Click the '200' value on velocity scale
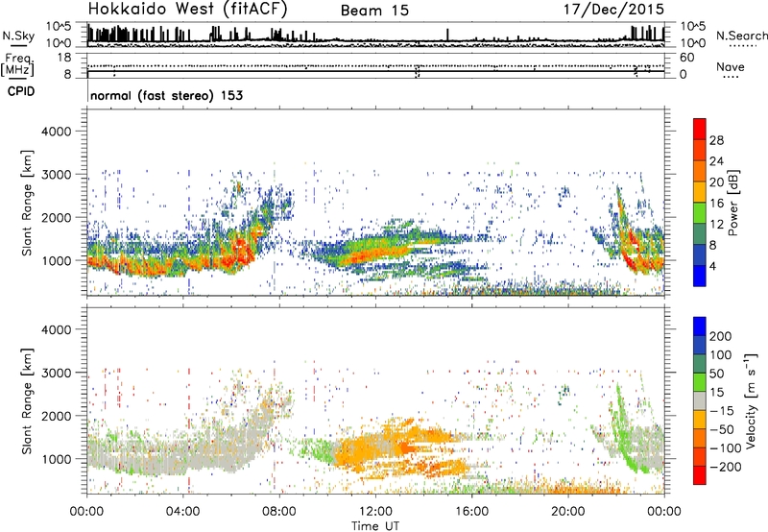 point(720,336)
